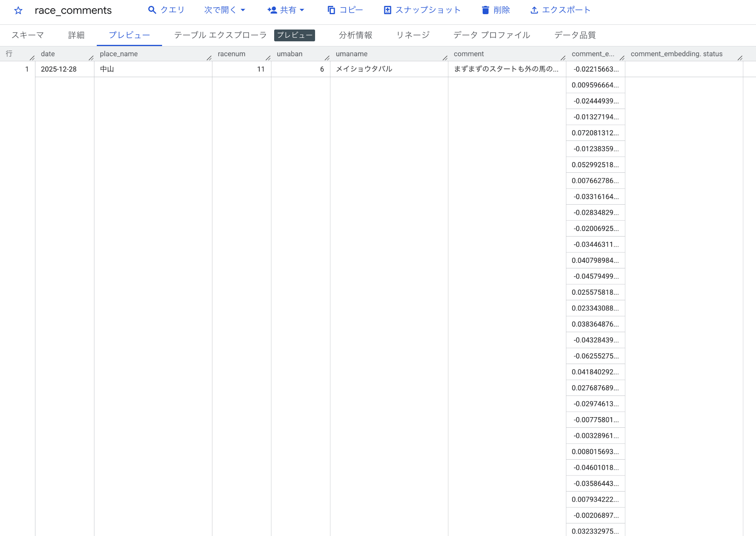Screen dimensions: 756x536
Task: Click the 削除 trash icon
Action: (485, 10)
